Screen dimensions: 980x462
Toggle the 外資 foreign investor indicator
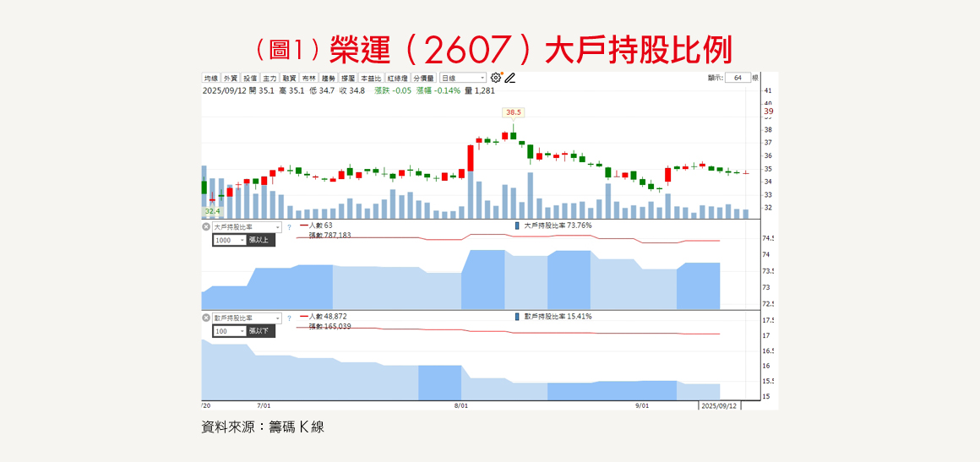coord(230,79)
